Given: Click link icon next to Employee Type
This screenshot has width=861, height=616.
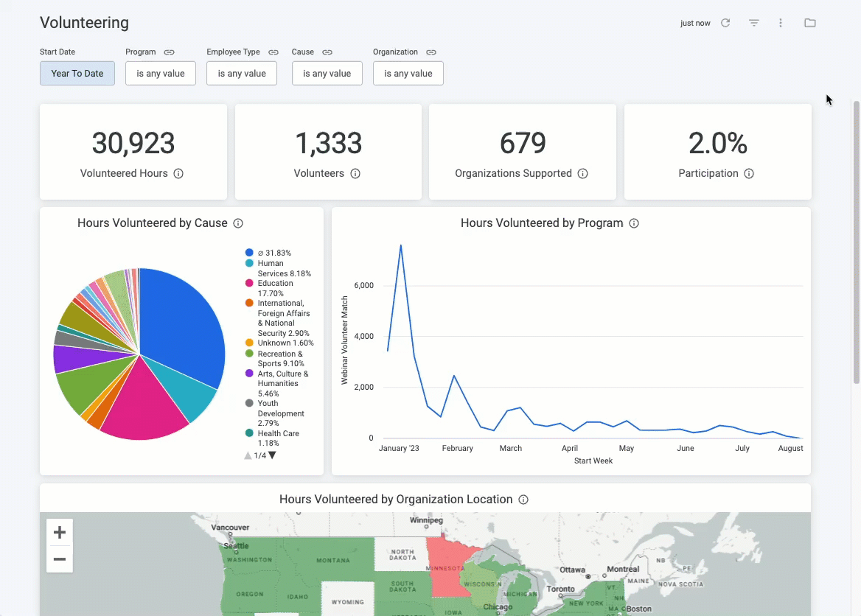Looking at the screenshot, I should 273,52.
